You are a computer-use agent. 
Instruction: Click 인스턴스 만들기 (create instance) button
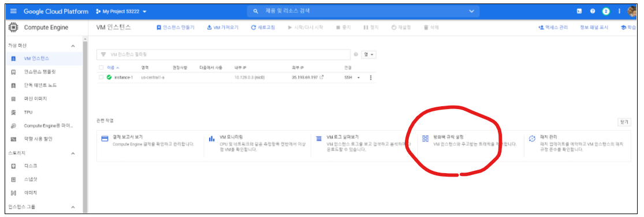pos(176,28)
